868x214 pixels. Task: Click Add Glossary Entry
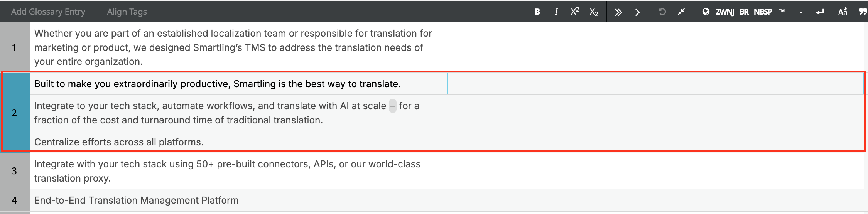[x=48, y=12]
